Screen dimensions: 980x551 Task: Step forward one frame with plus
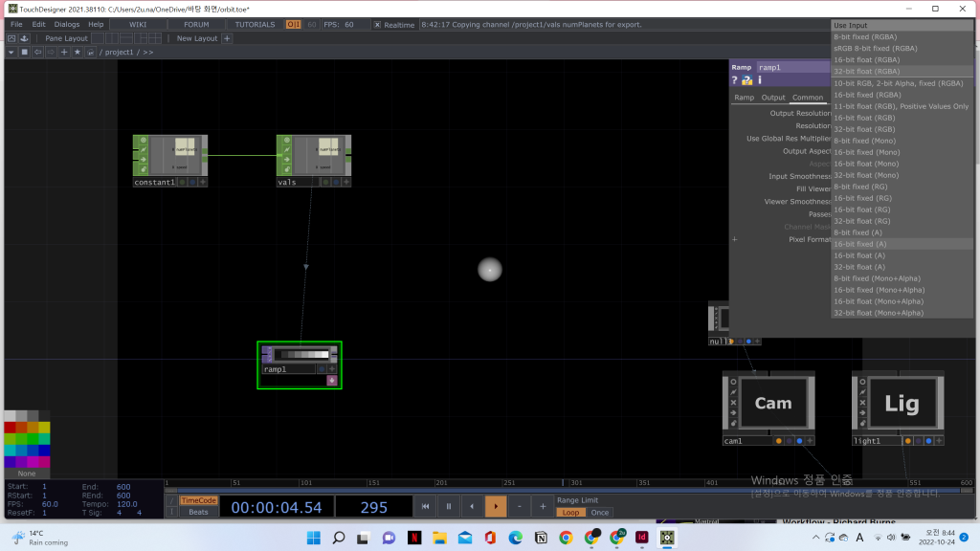[x=543, y=507]
